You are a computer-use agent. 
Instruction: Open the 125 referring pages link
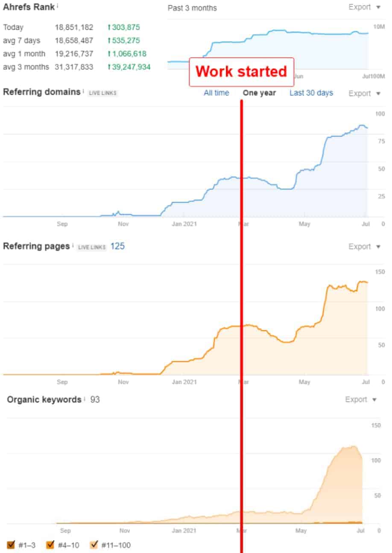coord(117,246)
